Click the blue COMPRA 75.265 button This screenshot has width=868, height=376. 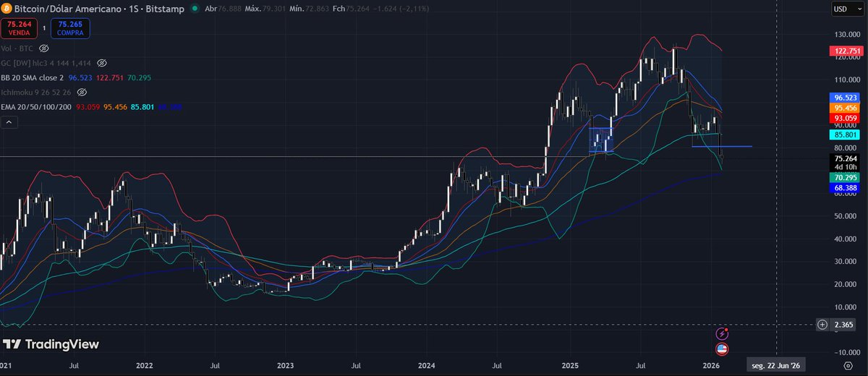pos(69,29)
